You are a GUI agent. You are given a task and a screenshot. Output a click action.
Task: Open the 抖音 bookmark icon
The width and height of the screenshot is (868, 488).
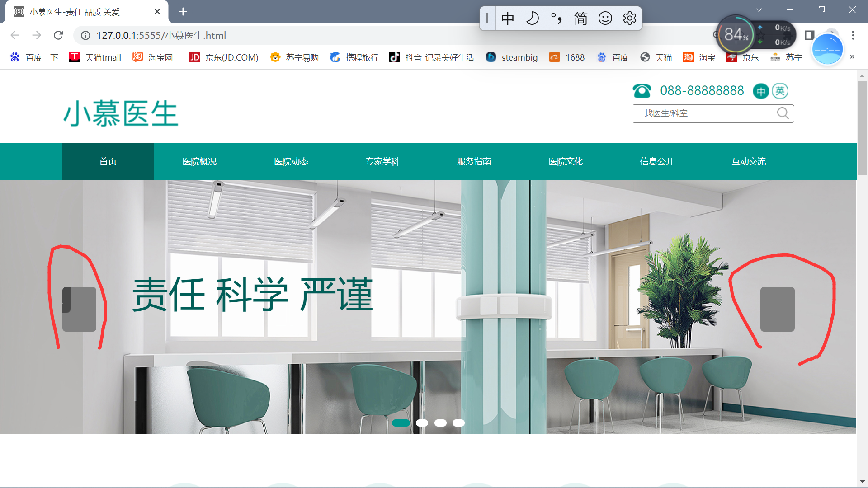(x=394, y=57)
